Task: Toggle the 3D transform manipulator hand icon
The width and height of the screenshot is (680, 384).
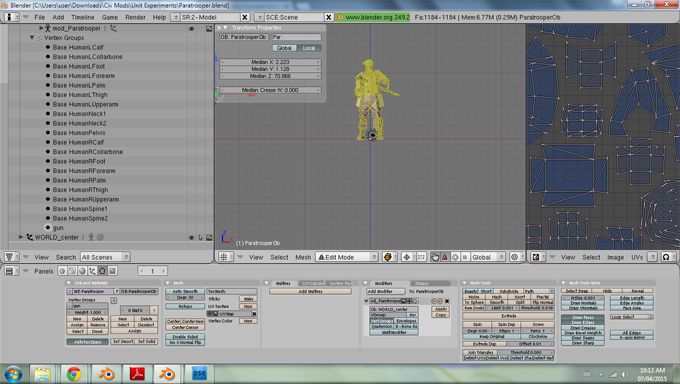Action: click(435, 257)
